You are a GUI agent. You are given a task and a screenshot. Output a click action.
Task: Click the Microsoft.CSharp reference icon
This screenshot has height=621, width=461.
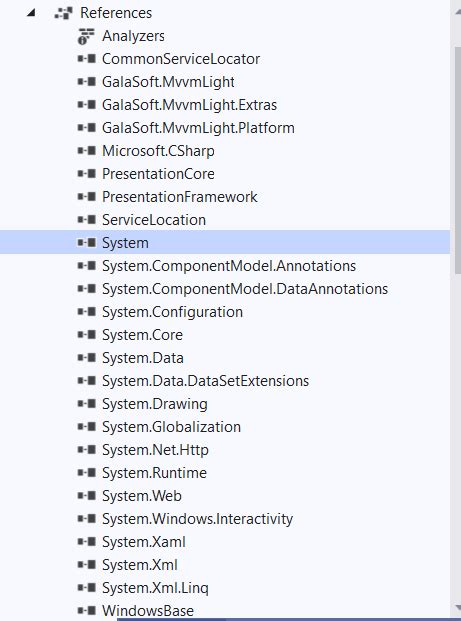[87, 151]
